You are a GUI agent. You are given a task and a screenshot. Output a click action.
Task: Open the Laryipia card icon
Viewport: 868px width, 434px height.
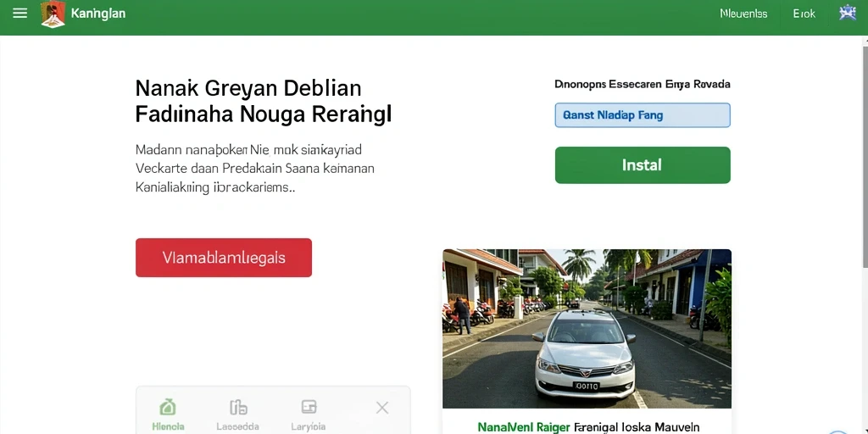pyautogui.click(x=309, y=408)
